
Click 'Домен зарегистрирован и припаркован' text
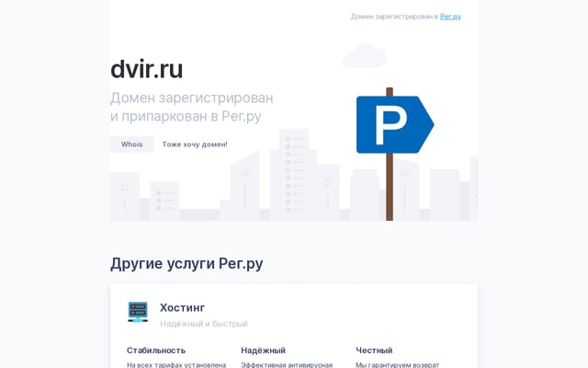coord(192,107)
